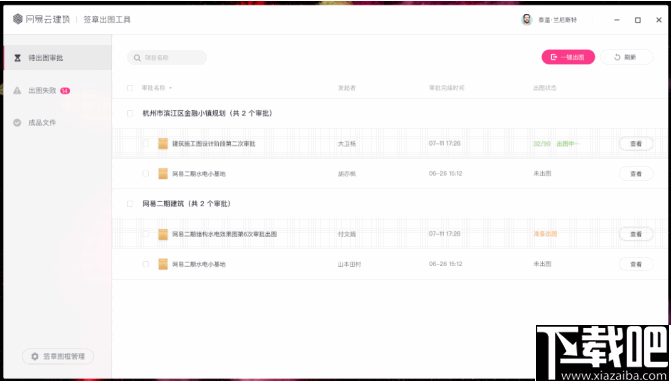Click the export icon in the 一键出图 button
This screenshot has width=671, height=381.
[554, 57]
